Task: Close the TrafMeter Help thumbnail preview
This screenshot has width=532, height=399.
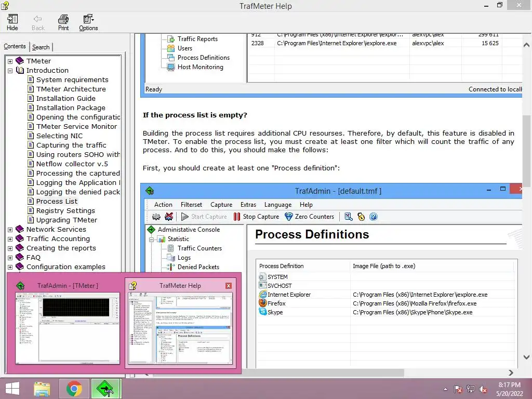Action: tap(229, 286)
